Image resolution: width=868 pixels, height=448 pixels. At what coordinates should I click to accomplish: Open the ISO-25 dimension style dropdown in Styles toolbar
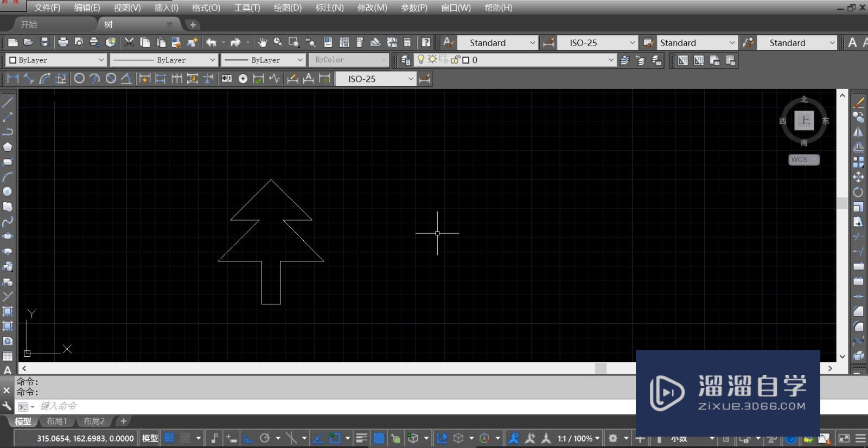click(x=598, y=42)
